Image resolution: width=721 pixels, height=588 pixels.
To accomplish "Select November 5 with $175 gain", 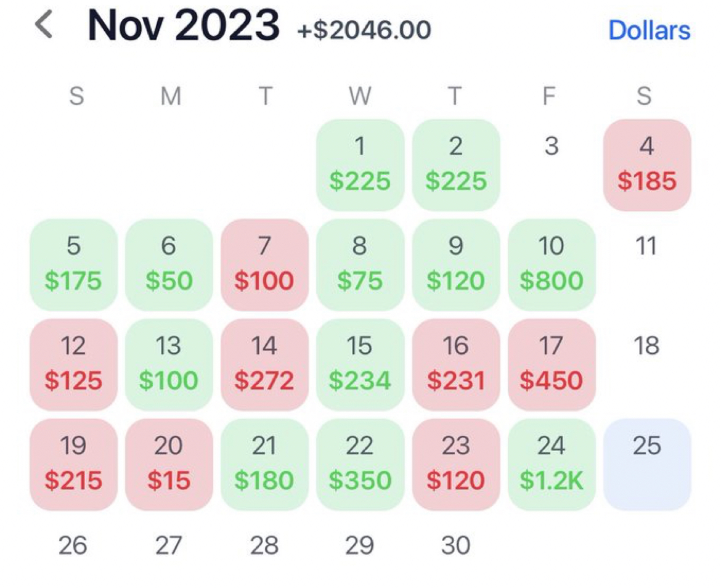I will pyautogui.click(x=73, y=264).
